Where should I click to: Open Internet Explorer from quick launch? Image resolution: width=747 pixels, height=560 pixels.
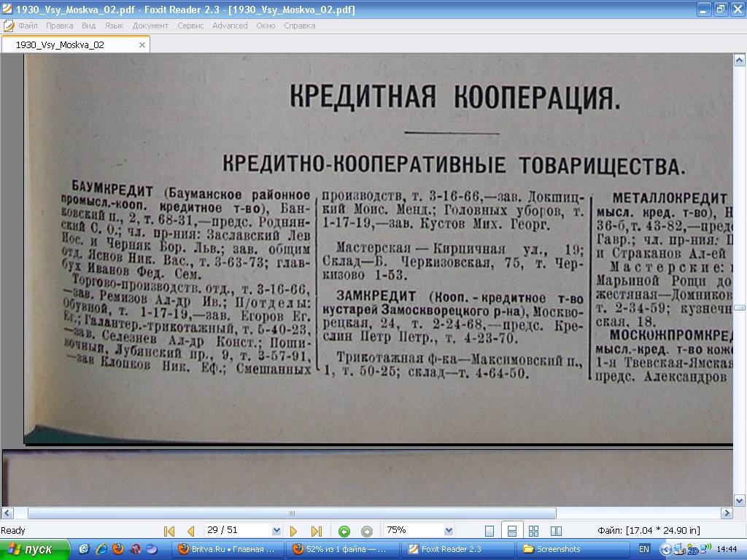(x=101, y=549)
